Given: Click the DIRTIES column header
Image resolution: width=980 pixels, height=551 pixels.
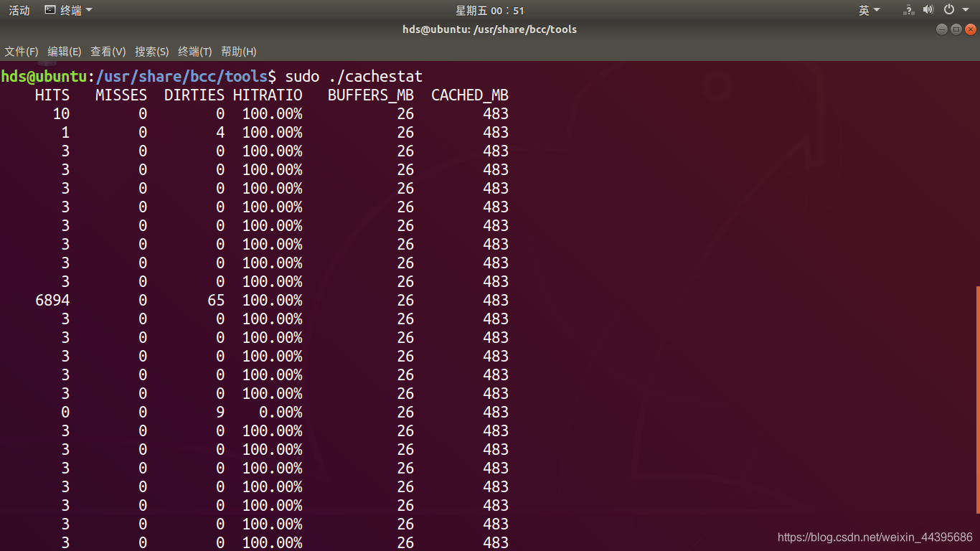Looking at the screenshot, I should (x=194, y=95).
